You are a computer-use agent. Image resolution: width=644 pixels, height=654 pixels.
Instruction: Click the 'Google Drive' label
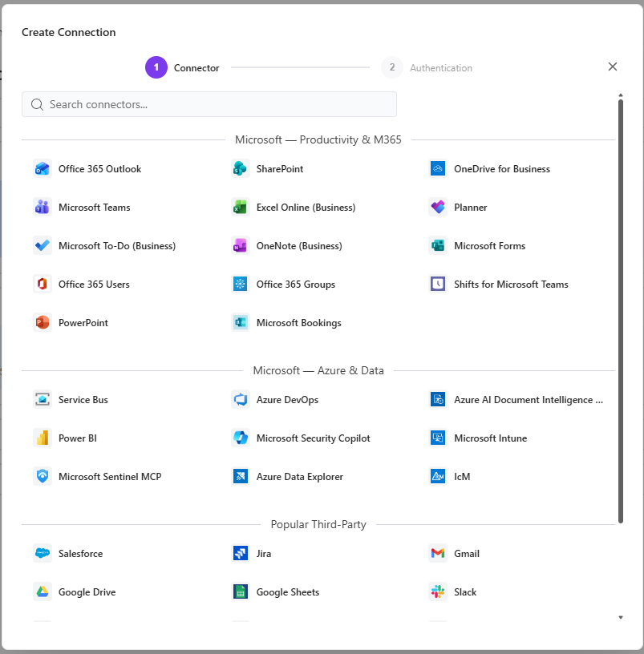point(87,591)
